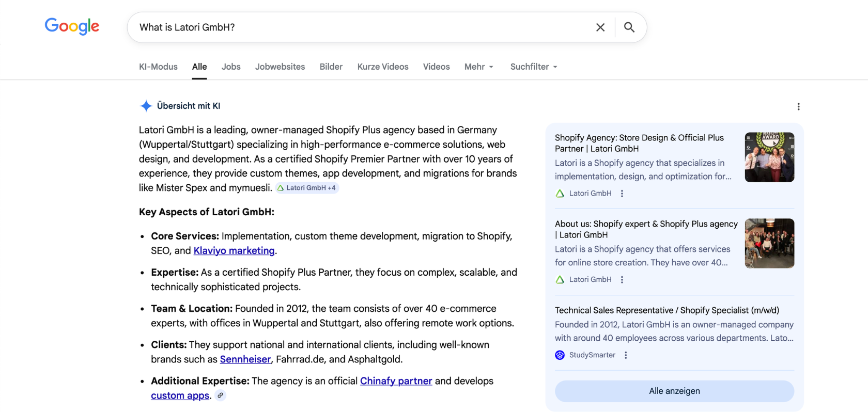Click the Latori GmbH +4 source chip
868x413 pixels.
(x=307, y=188)
